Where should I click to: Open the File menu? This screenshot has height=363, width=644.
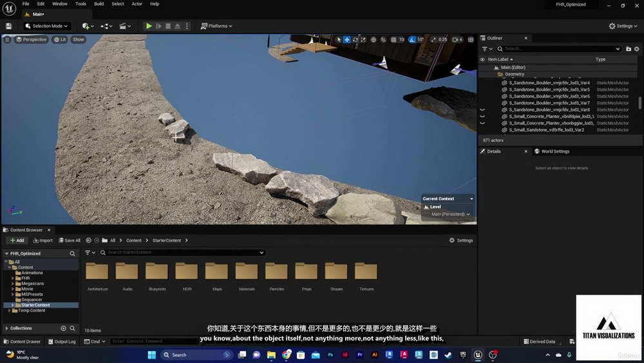point(26,4)
